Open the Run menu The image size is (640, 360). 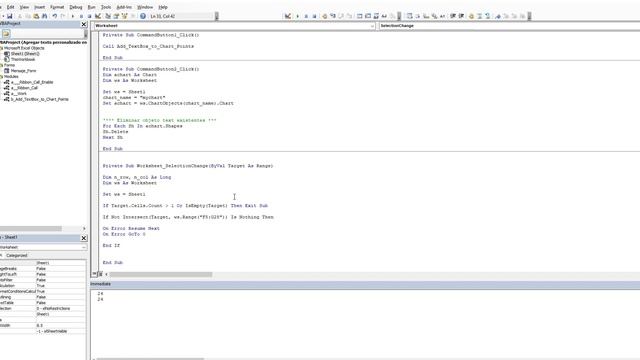point(91,7)
